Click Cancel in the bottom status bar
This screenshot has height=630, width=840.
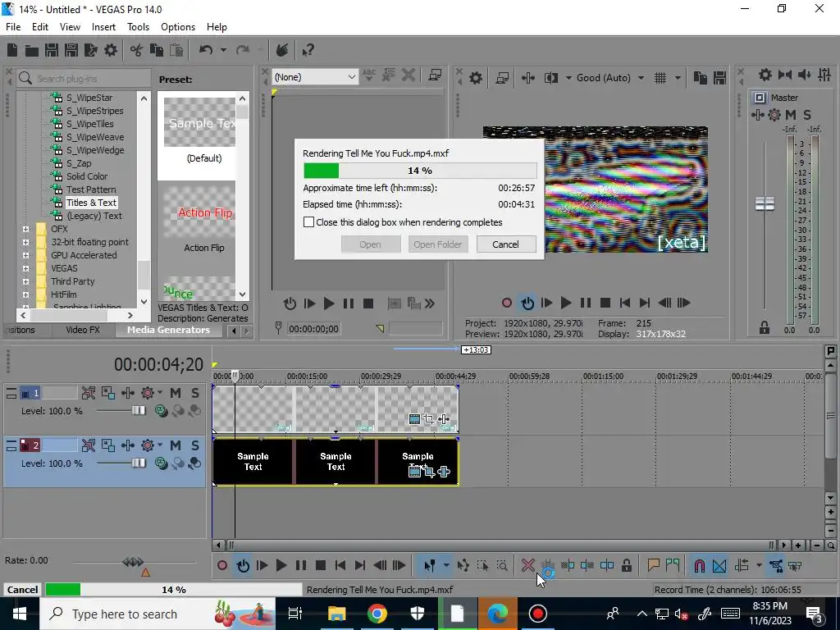22,589
